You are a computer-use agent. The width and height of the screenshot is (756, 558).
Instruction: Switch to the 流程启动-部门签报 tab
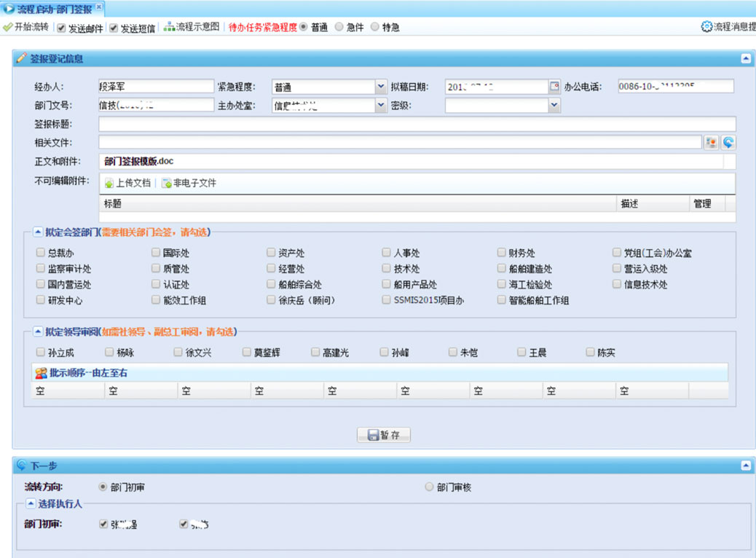(x=51, y=9)
